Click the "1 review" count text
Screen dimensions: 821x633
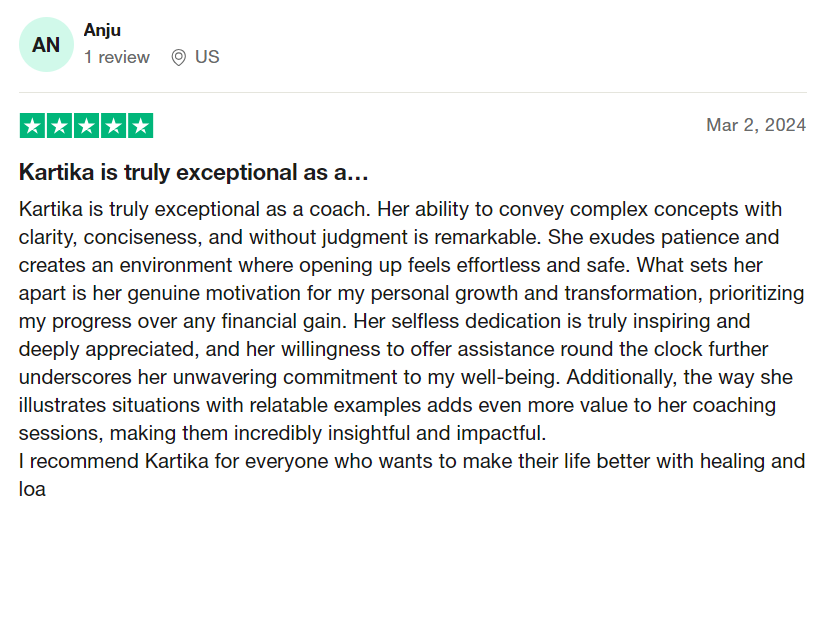[116, 57]
